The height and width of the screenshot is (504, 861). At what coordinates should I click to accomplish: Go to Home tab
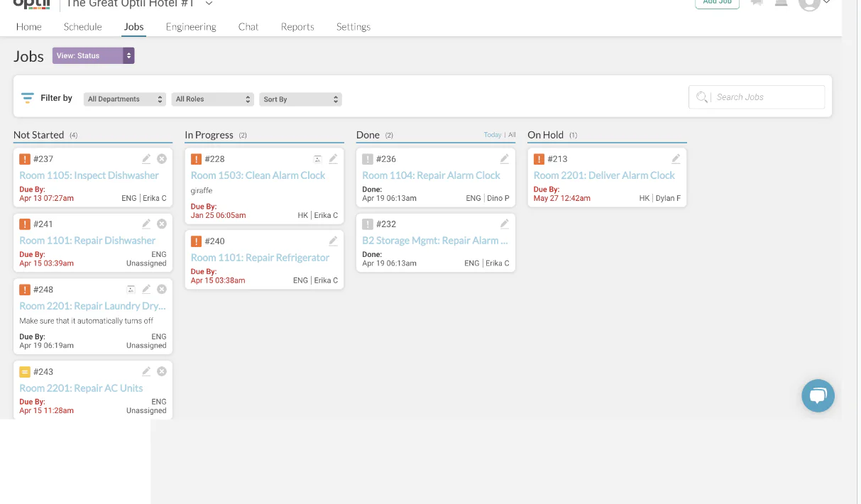pos(29,27)
